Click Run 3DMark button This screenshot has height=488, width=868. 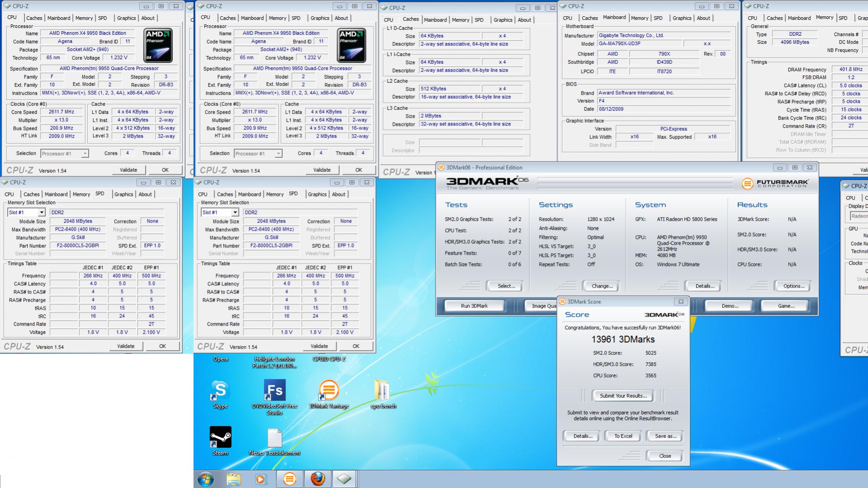(x=474, y=306)
